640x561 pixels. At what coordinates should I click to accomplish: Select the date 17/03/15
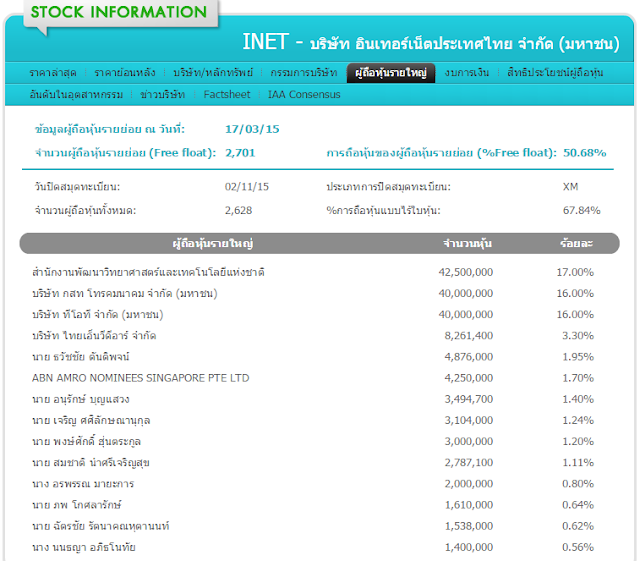click(x=252, y=129)
